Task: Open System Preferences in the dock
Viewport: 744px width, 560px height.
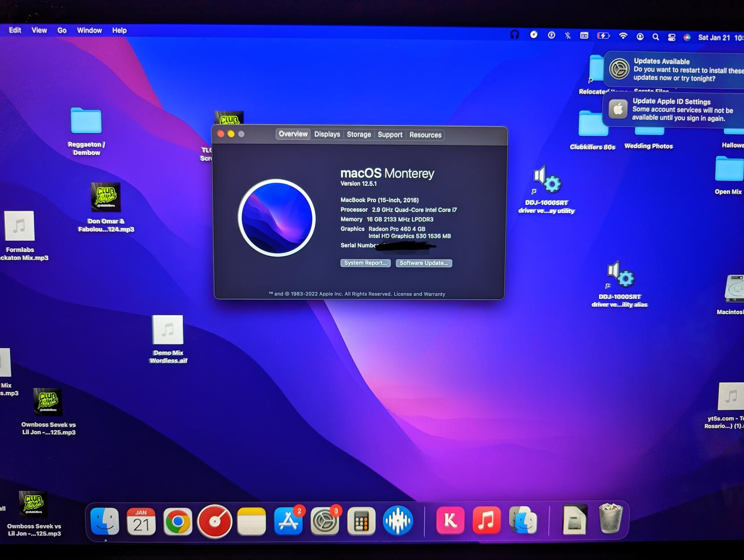Action: 325,521
